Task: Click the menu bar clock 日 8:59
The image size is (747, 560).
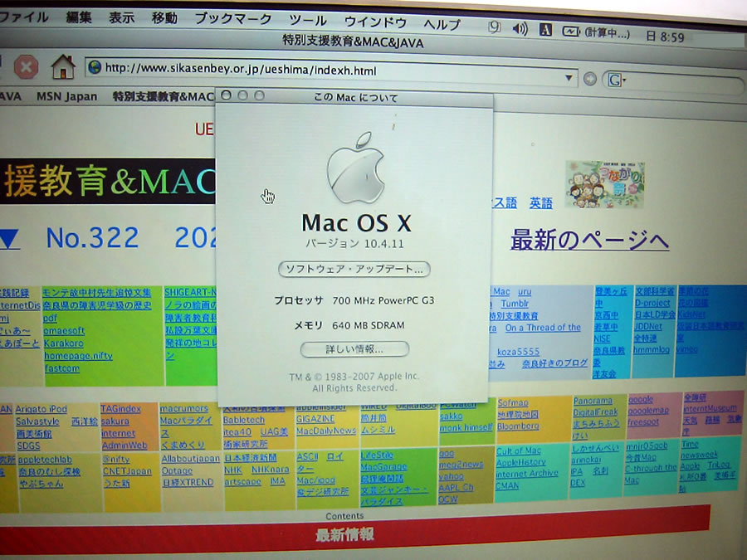Action: pos(665,37)
